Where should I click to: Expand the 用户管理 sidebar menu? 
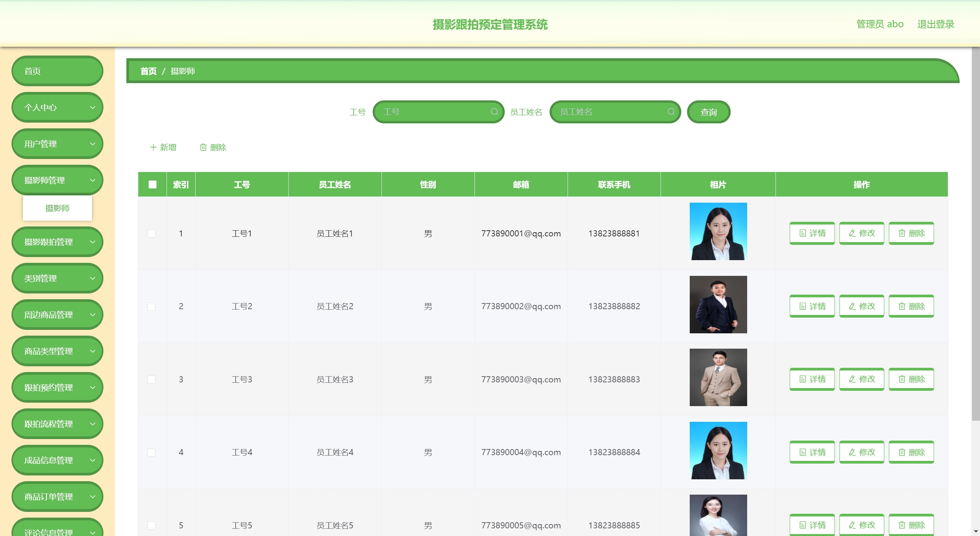coord(57,144)
